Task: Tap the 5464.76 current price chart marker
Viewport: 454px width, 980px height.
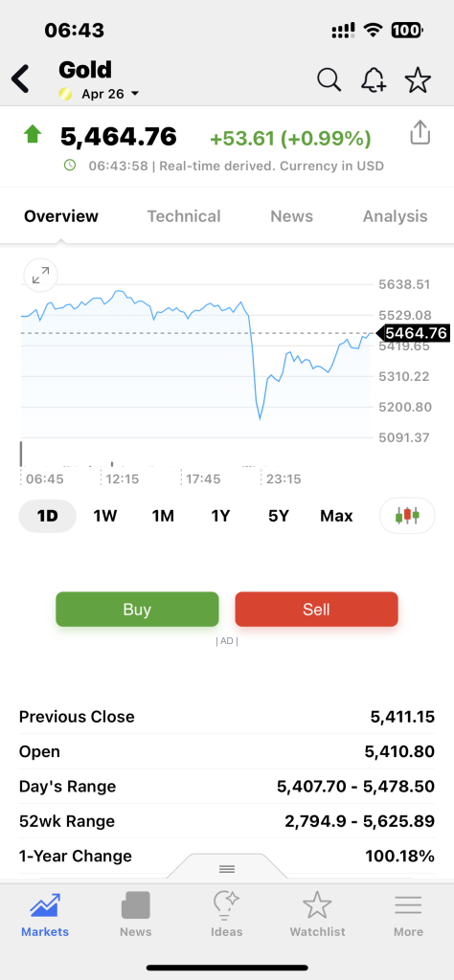Action: coord(412,333)
